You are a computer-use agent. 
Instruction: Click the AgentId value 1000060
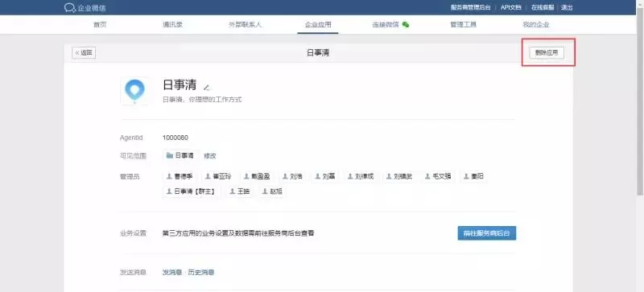coord(175,138)
